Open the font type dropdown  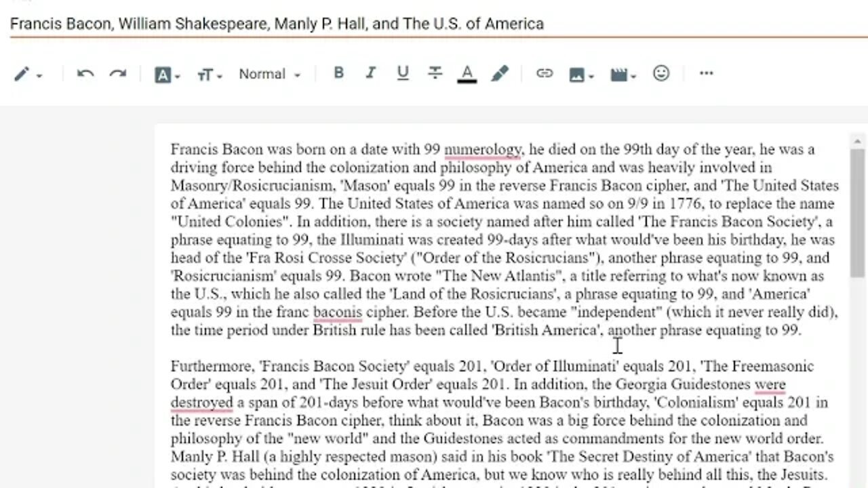coord(167,75)
